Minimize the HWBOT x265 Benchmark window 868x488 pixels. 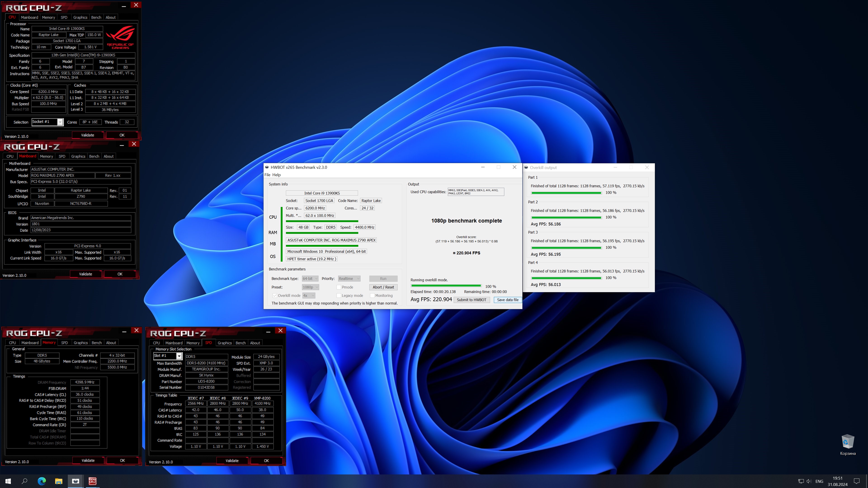[483, 167]
